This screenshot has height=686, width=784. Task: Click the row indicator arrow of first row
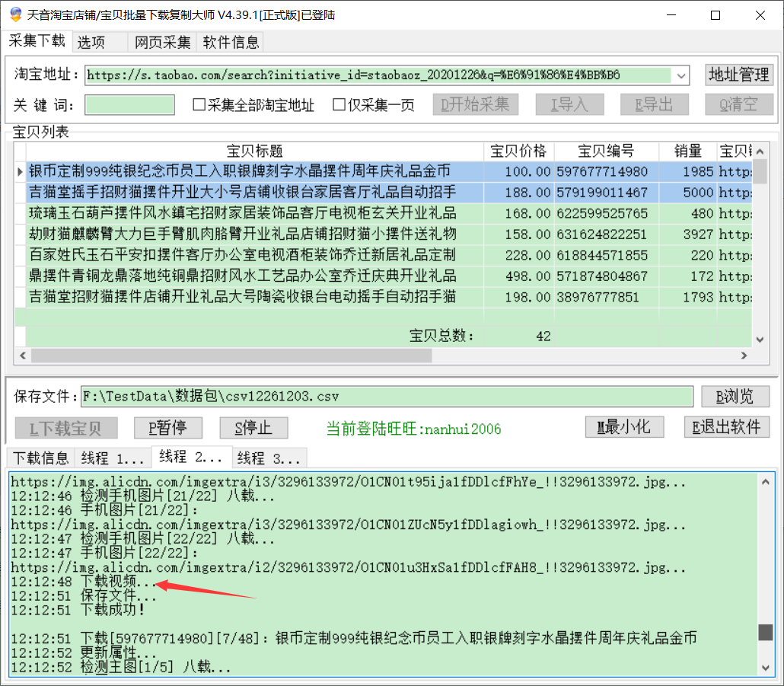pos(21,172)
